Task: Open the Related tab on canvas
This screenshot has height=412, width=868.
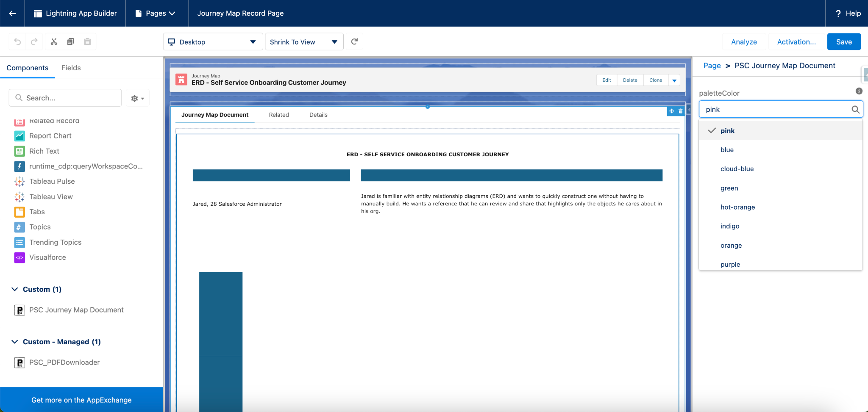Action: pyautogui.click(x=279, y=115)
